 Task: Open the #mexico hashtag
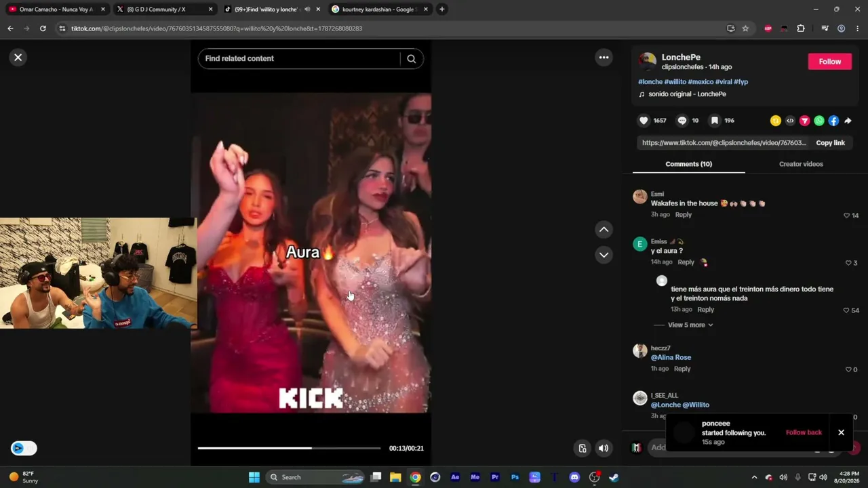coord(701,82)
